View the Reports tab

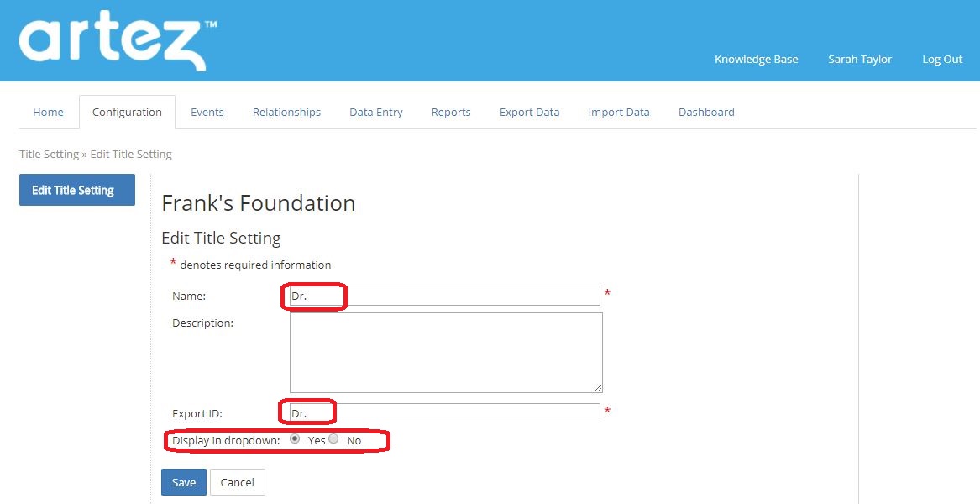pos(451,112)
